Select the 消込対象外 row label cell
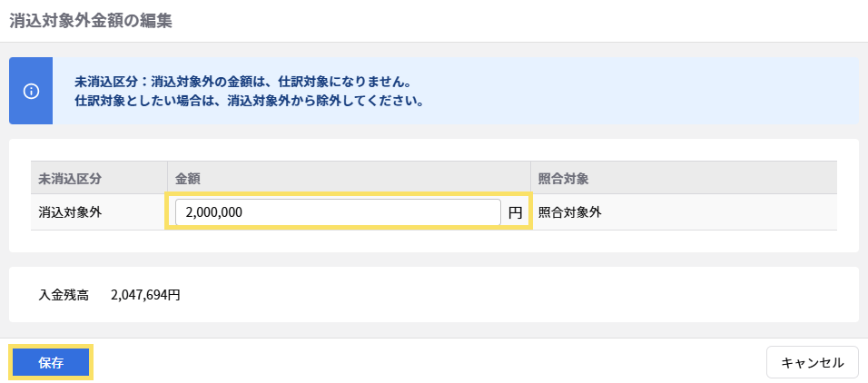 70,212
